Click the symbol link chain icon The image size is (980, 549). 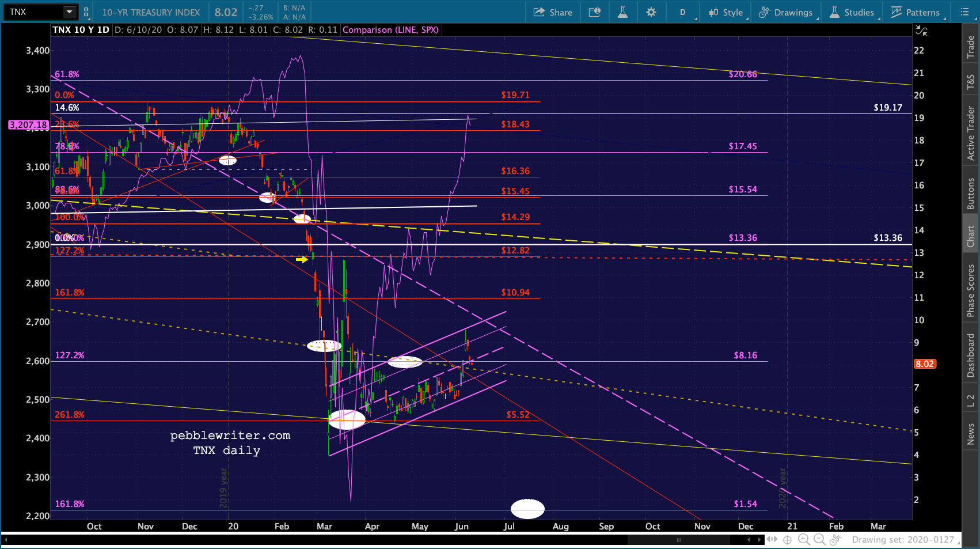[x=86, y=12]
